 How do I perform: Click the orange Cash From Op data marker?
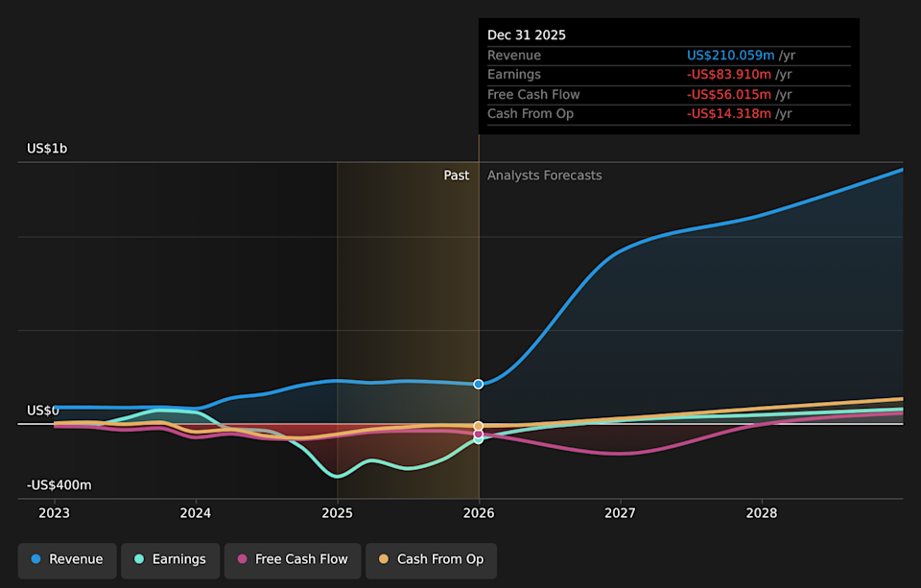[478, 426]
